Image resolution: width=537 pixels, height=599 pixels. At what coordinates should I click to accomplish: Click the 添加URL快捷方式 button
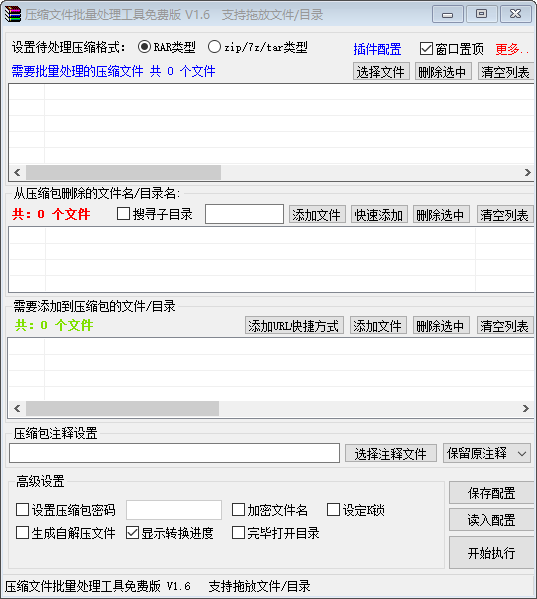pos(294,325)
